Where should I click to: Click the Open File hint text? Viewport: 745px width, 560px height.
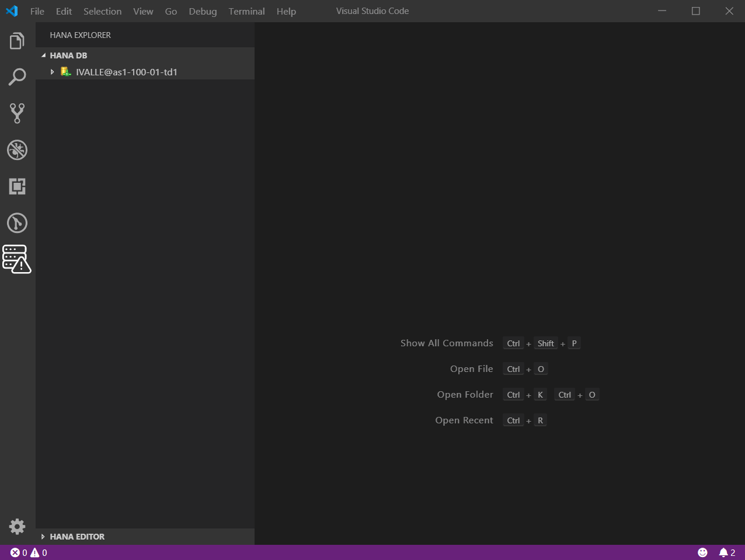[x=472, y=369]
